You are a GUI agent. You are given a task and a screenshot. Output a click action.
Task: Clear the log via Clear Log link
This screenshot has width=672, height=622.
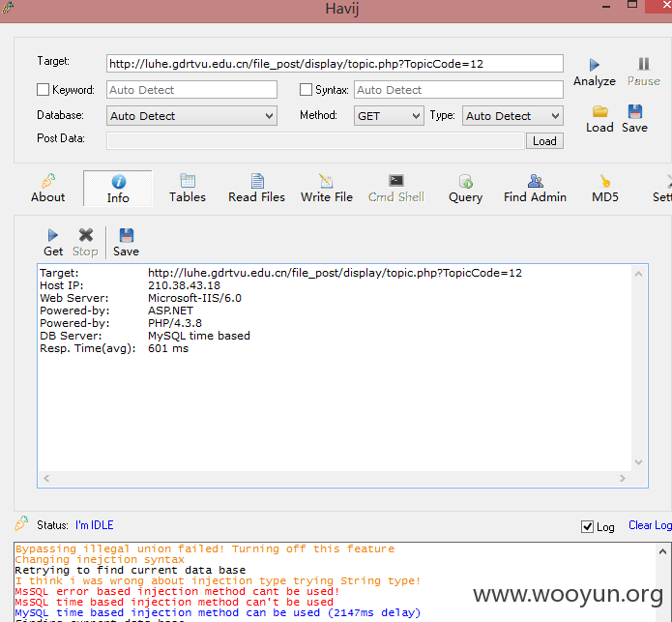point(650,525)
